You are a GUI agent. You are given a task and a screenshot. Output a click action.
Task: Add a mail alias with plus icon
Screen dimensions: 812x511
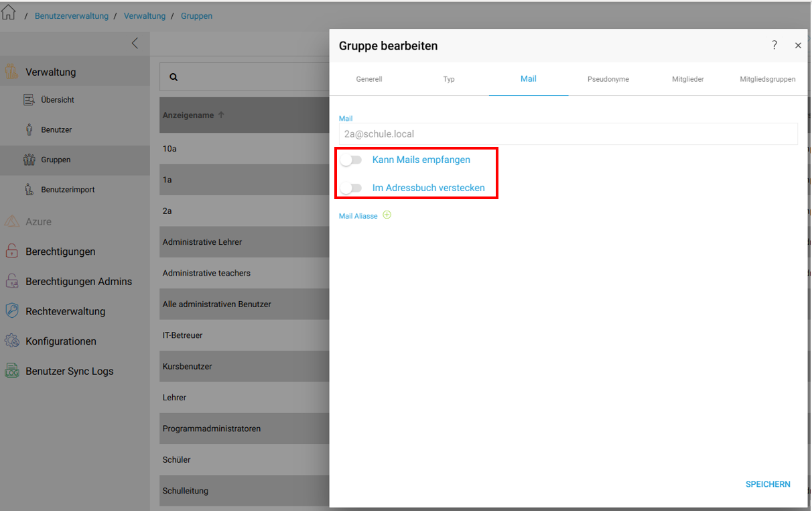point(387,215)
